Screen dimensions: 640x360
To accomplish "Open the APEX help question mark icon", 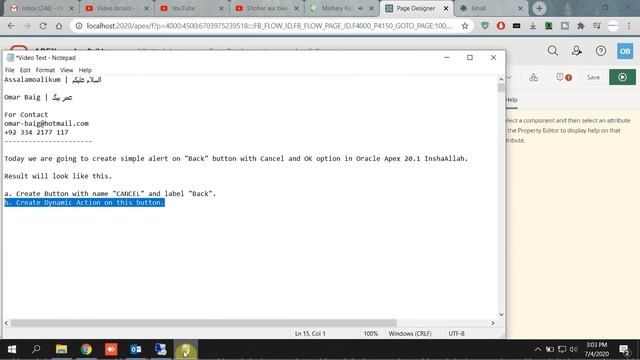I will coord(601,51).
